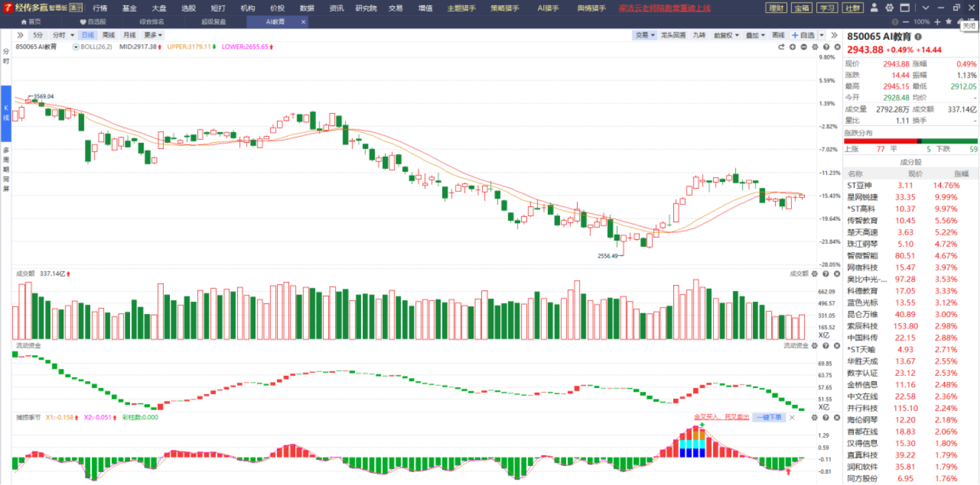Screen dimensions: 980x485
Task: Close the 流动资金 panel
Action: pyautogui.click(x=836, y=346)
